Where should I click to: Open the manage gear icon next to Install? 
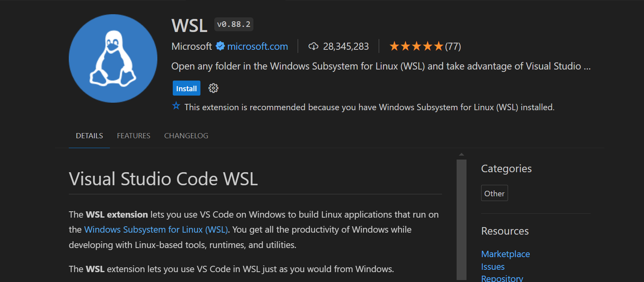point(213,88)
